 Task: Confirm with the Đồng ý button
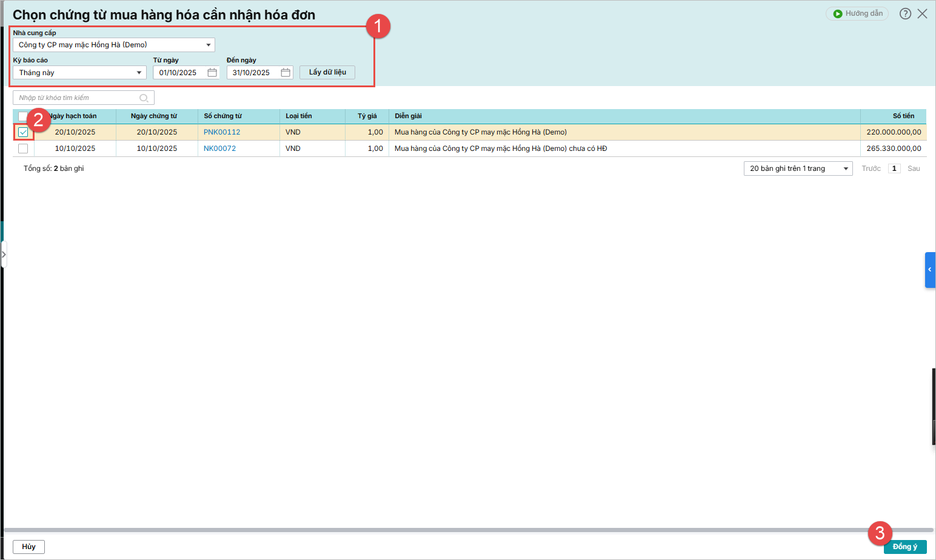pyautogui.click(x=904, y=547)
